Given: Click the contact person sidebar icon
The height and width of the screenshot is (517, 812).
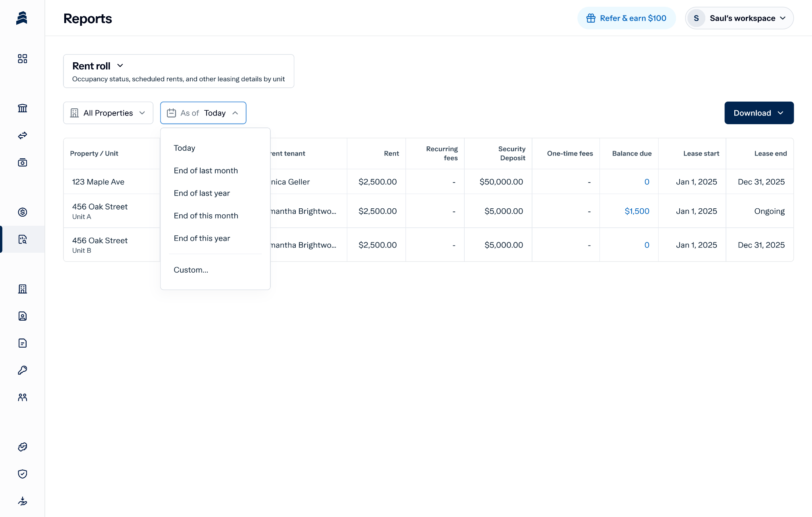Looking at the screenshot, I should tap(23, 316).
